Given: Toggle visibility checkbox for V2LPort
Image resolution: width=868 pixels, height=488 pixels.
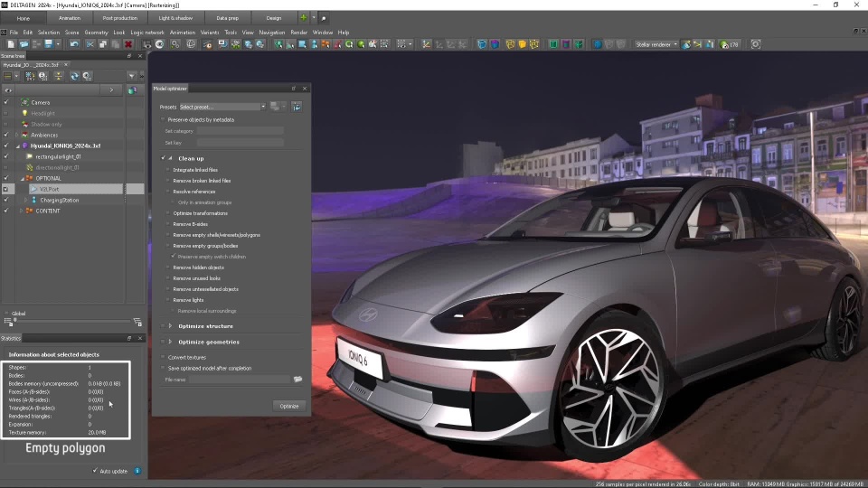Looking at the screenshot, I should (6, 189).
